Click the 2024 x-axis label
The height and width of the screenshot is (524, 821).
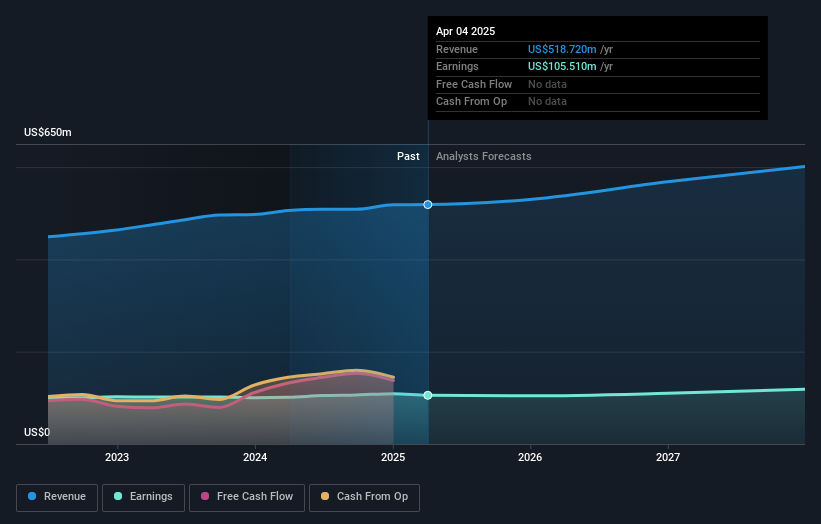pyautogui.click(x=255, y=458)
